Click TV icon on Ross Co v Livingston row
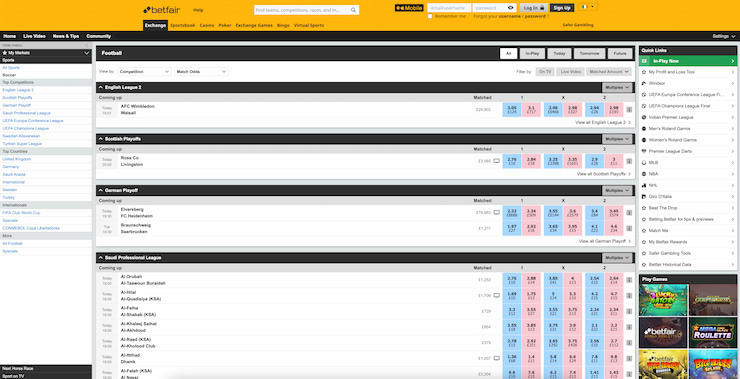 [496, 161]
